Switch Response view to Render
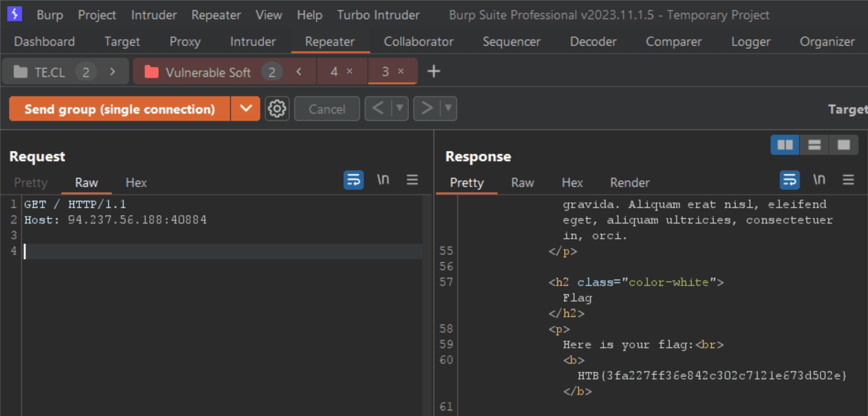868x416 pixels. pos(630,182)
